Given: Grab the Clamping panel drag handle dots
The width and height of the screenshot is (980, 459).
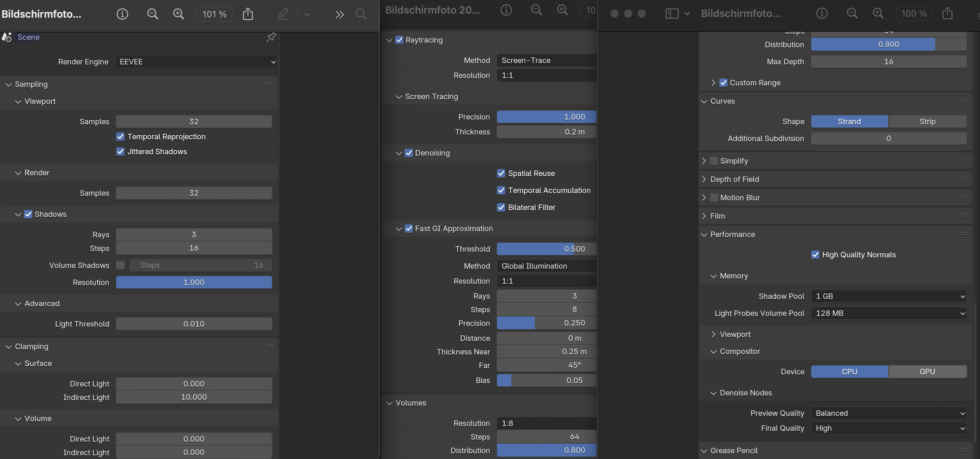Looking at the screenshot, I should [x=270, y=346].
